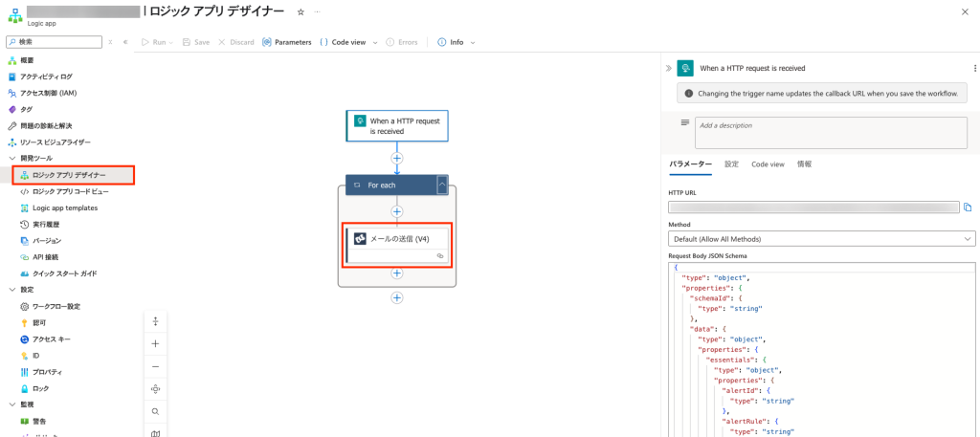Image resolution: width=980 pixels, height=437 pixels.
Task: Clear the sidebar search with x
Action: pos(111,42)
